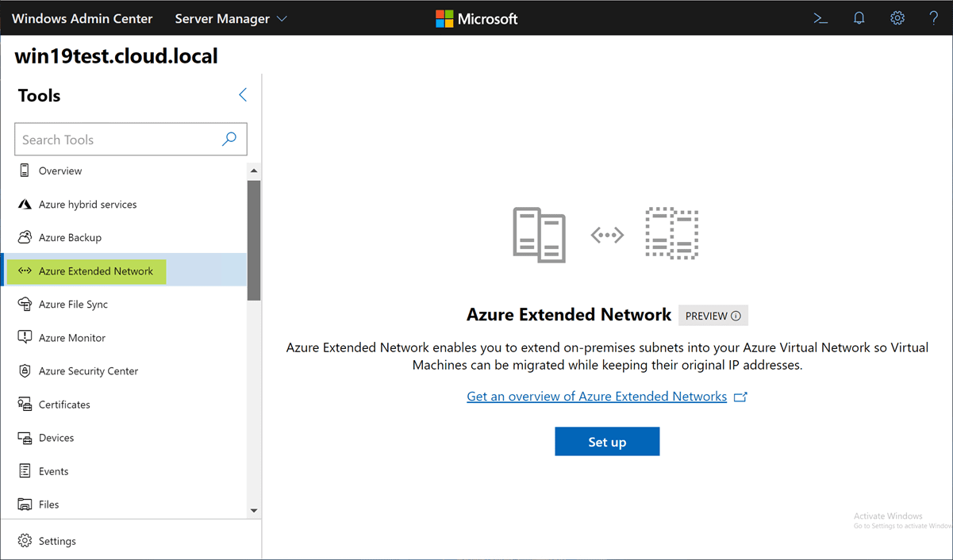The height and width of the screenshot is (560, 953).
Task: Click the Microsoft logo
Action: click(x=477, y=18)
